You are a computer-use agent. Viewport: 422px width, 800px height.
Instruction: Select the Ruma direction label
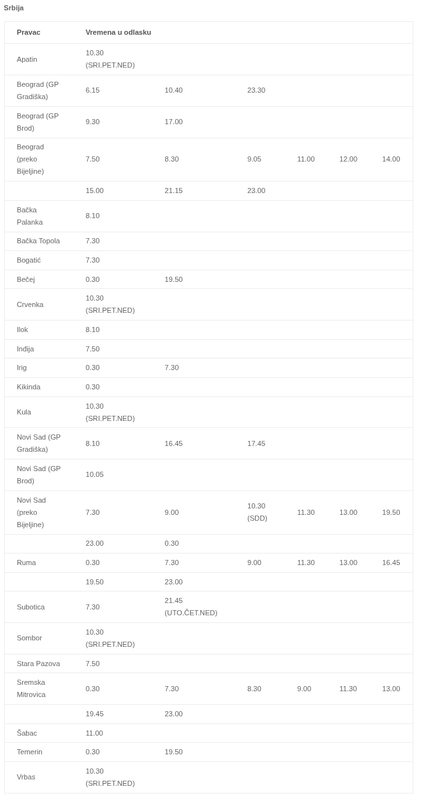[x=26, y=563]
